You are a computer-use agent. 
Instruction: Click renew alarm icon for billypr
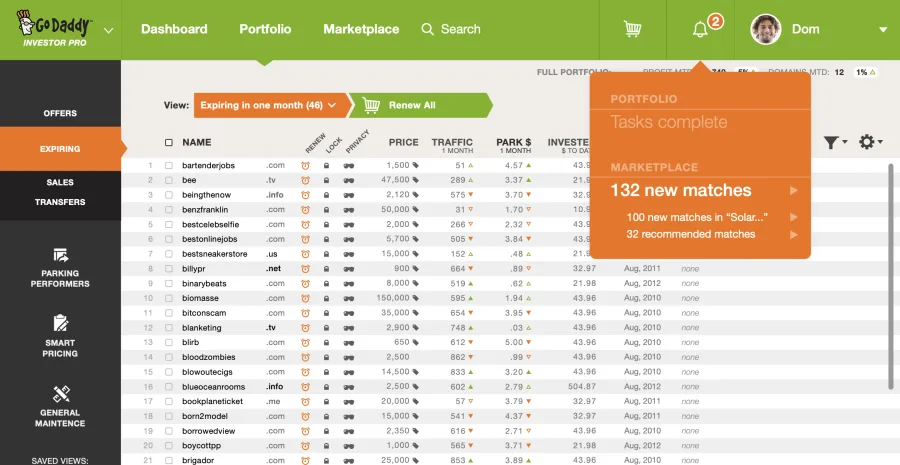point(305,269)
